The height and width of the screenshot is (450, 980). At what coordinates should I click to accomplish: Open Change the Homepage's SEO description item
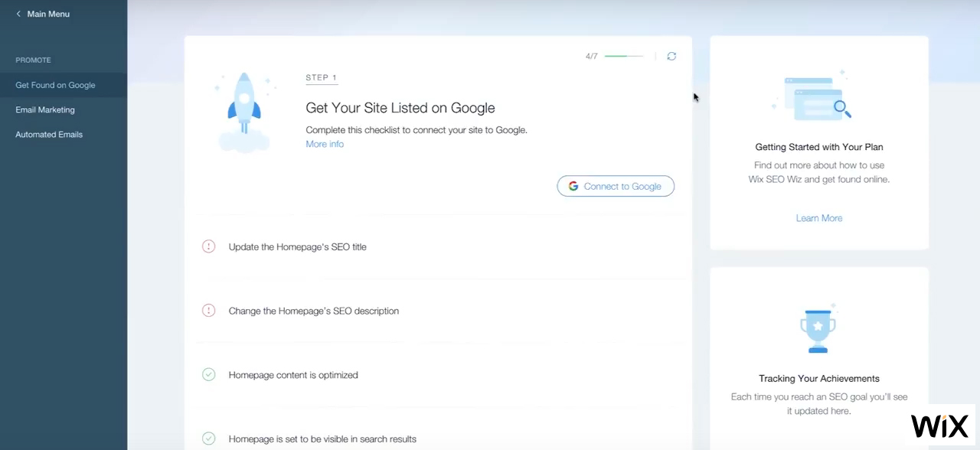(x=314, y=311)
